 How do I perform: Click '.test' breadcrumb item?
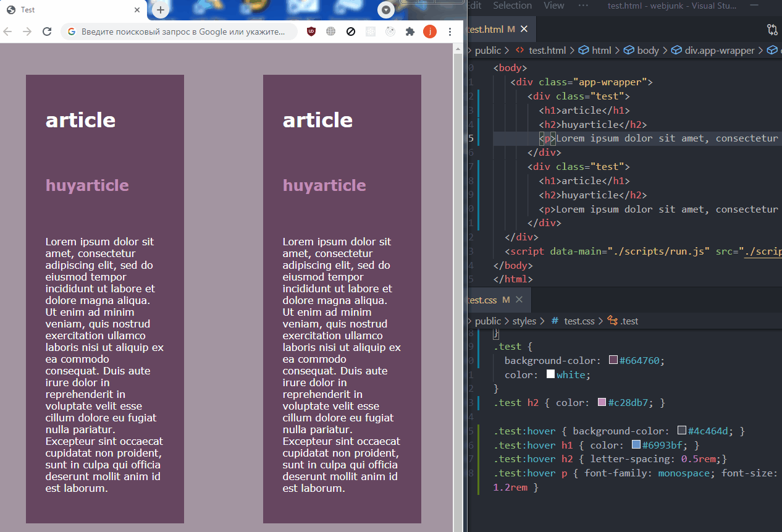[623, 321]
